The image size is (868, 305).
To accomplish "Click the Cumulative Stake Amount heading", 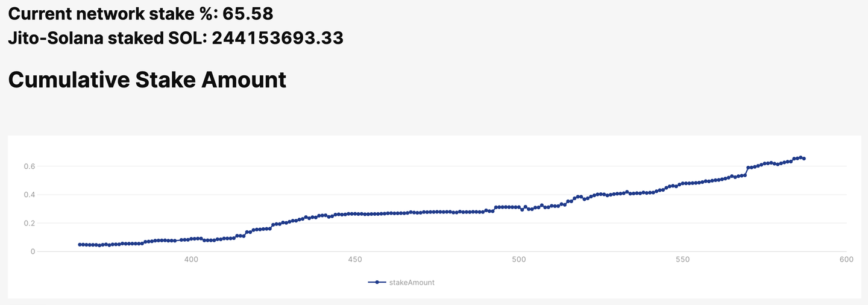I will pos(147,80).
